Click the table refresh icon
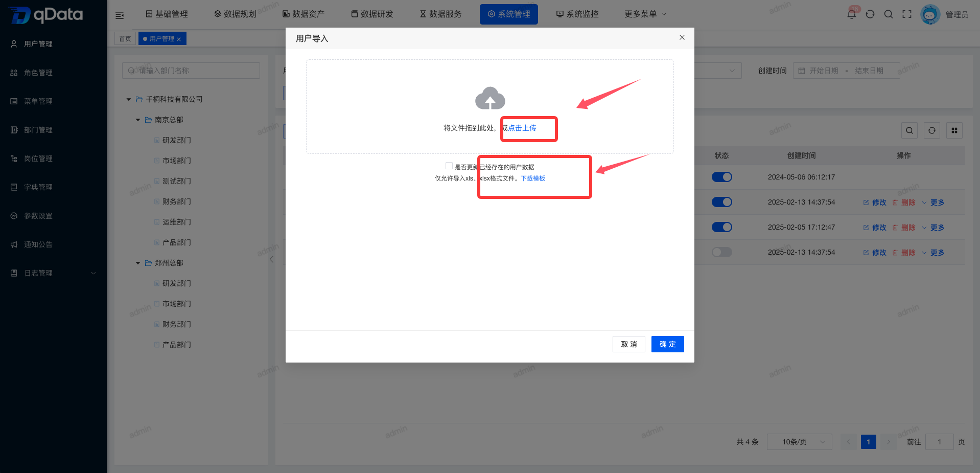 tap(932, 130)
